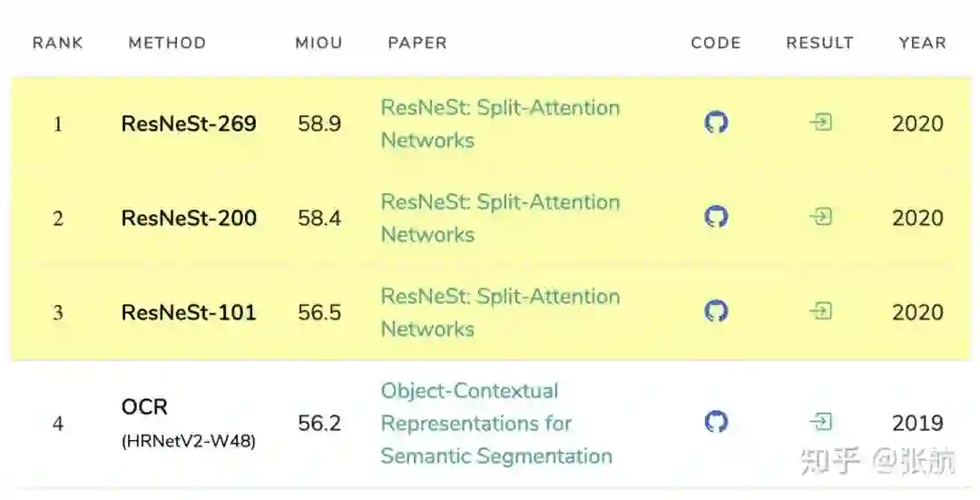Open ResNeSt paper link in rank 3 row
This screenshot has height=500, width=980.
coord(500,312)
